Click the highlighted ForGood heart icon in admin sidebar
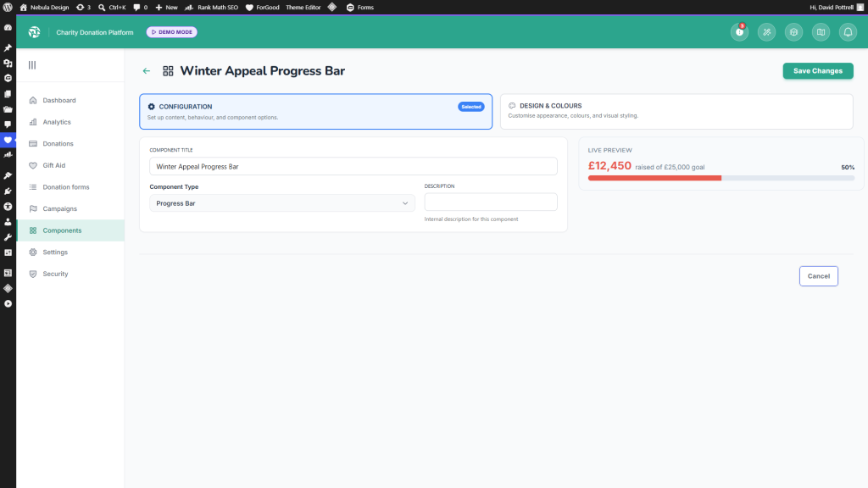 tap(8, 140)
